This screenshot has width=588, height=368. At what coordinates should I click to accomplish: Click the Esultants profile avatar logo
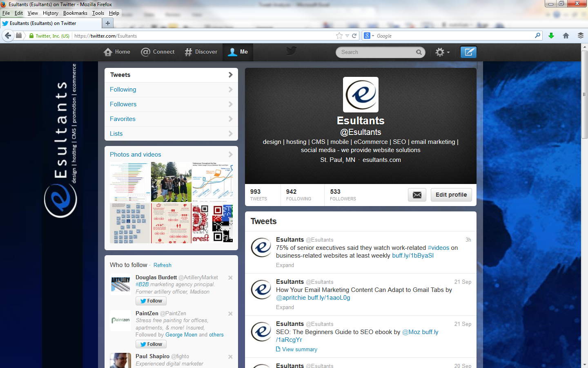tap(361, 94)
